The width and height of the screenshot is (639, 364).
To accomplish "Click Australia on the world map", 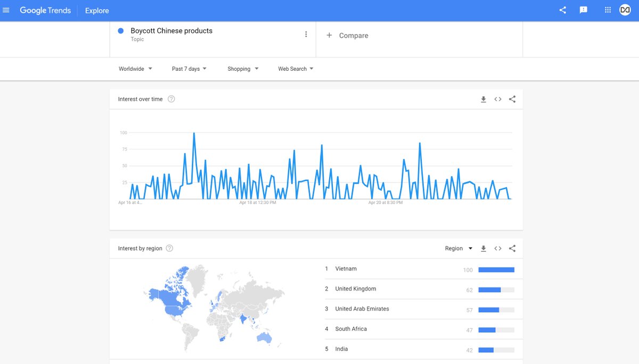I will point(264,338).
